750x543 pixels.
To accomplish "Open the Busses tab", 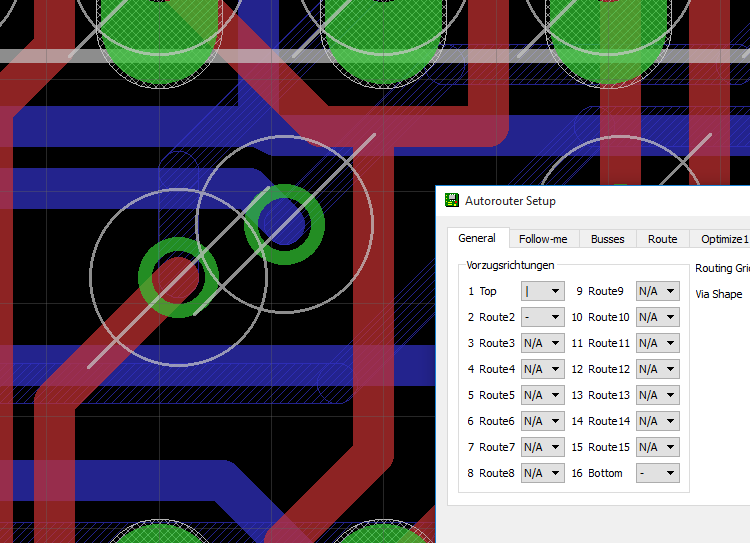I will coord(607,239).
